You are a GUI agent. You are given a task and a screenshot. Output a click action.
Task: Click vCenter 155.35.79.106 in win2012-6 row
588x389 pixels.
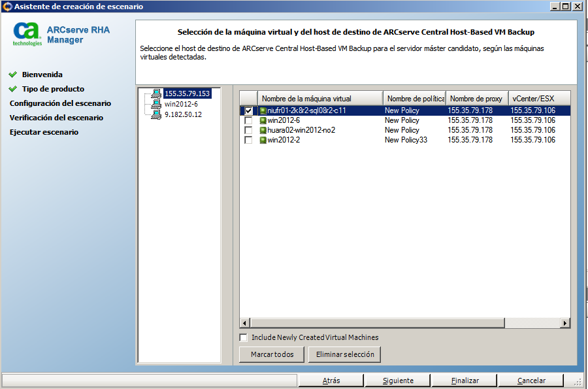tap(532, 120)
